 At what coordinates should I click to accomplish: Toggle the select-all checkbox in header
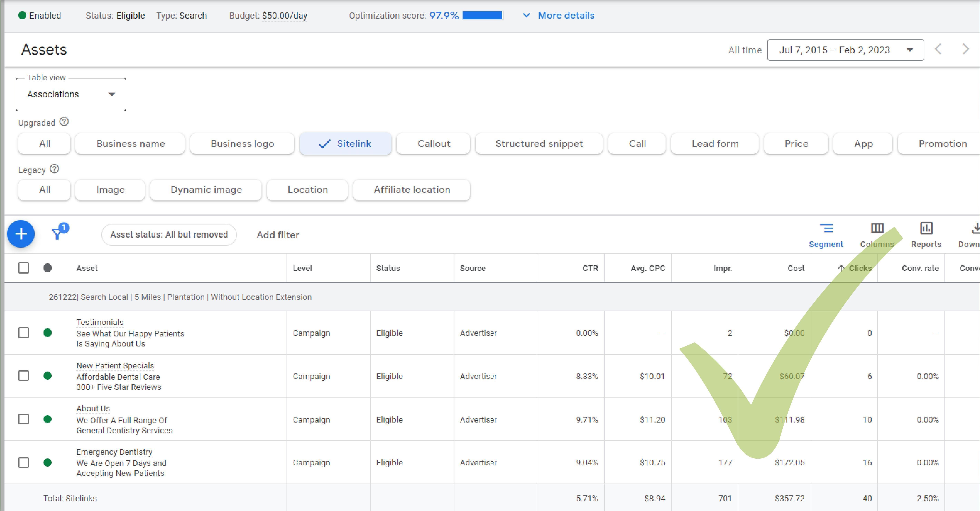click(24, 268)
